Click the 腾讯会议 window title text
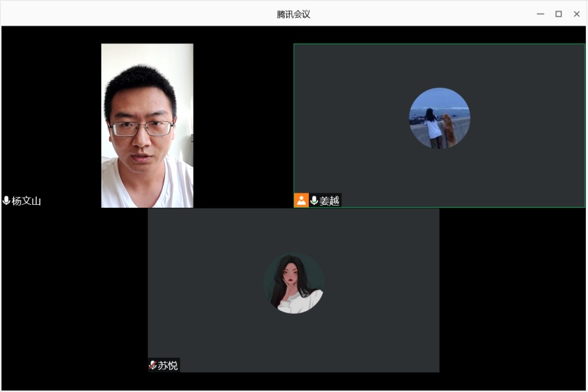This screenshot has height=392, width=588. click(x=293, y=14)
